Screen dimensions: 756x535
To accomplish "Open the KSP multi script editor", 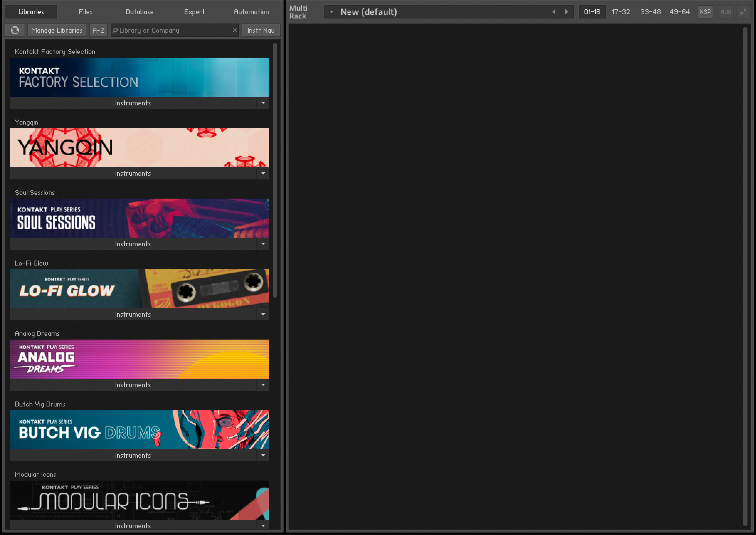I will [x=705, y=12].
